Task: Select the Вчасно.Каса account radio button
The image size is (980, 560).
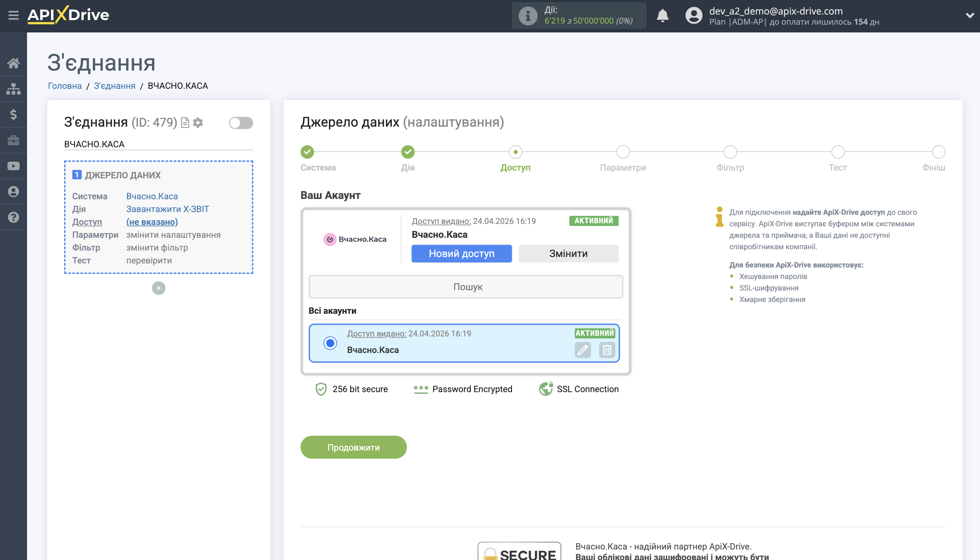Action: click(x=330, y=343)
